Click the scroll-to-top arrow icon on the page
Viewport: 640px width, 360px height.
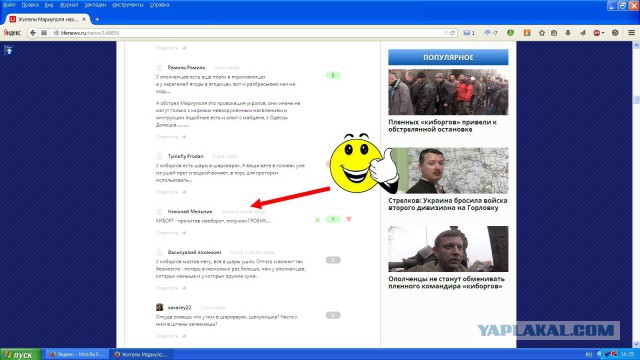[x=9, y=50]
